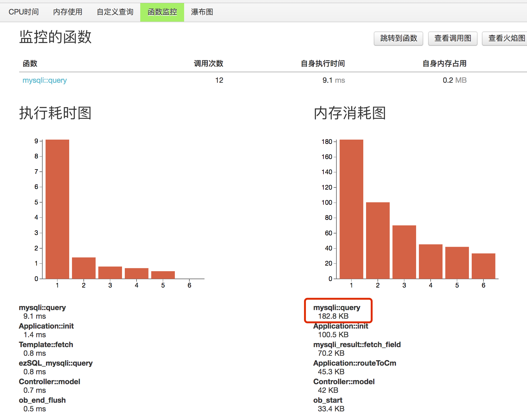Screen dimensions: 527x420
Task: Click Controller::model in the time chart legend
Action: 49,382
